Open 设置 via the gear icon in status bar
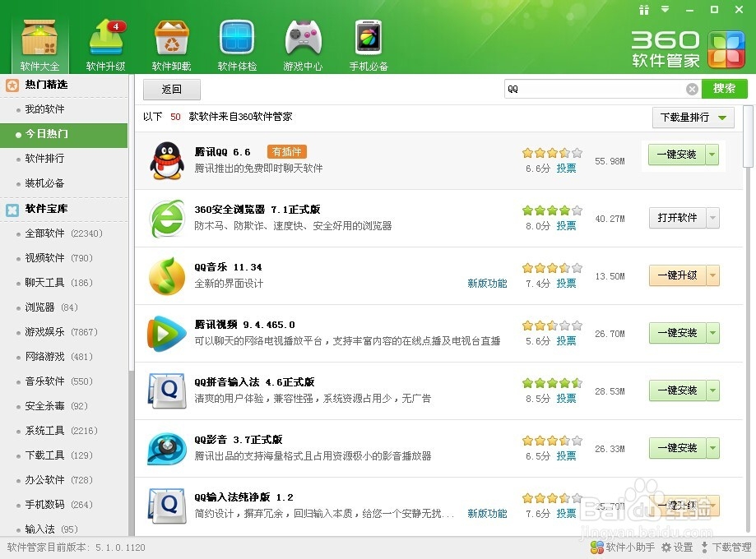The image size is (756, 559). click(666, 547)
